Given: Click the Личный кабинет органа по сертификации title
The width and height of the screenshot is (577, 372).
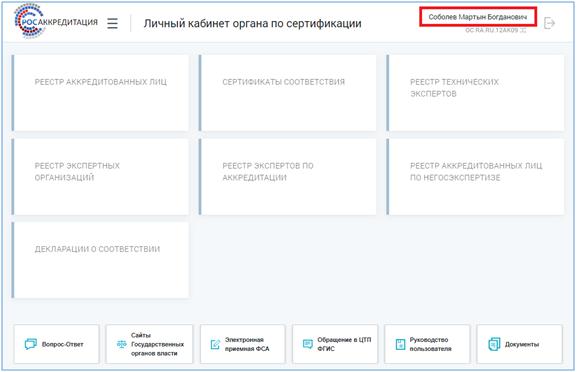Looking at the screenshot, I should 252,24.
